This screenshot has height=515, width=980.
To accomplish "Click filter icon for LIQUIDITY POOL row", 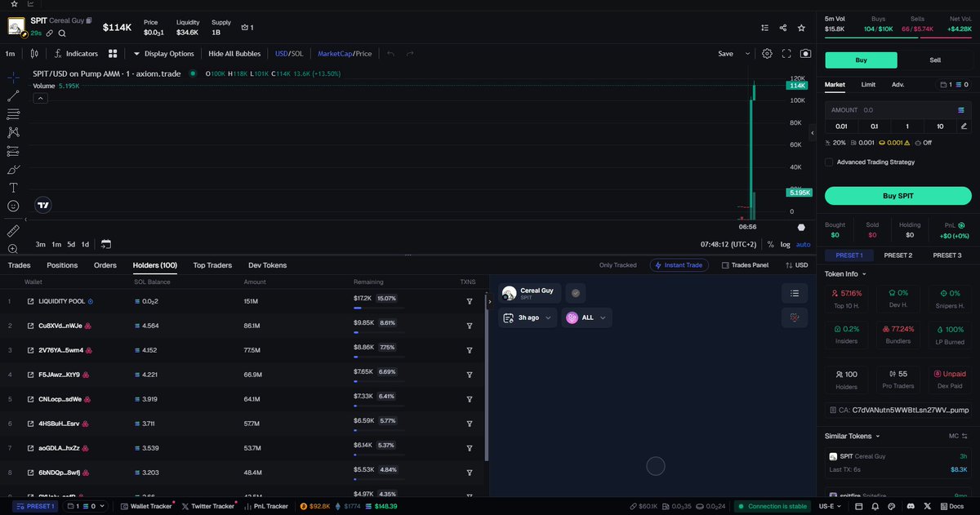I will 470,301.
